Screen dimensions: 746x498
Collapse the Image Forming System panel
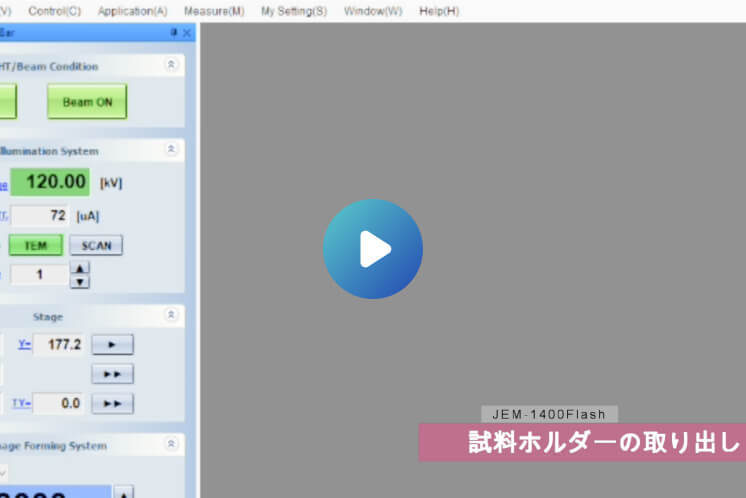[171, 445]
